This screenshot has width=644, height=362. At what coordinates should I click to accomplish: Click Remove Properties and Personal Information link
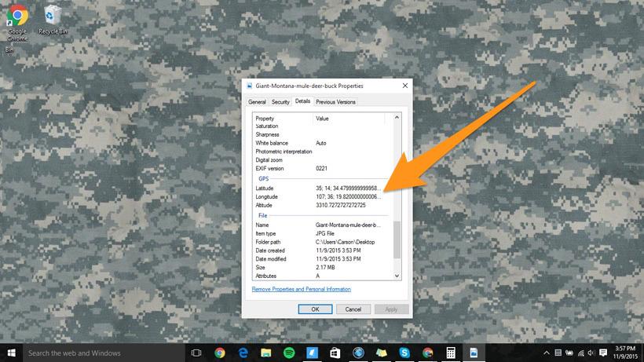[302, 289]
